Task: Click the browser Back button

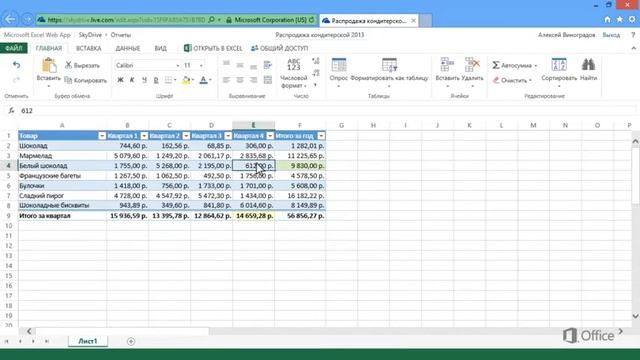Action: click(x=10, y=19)
